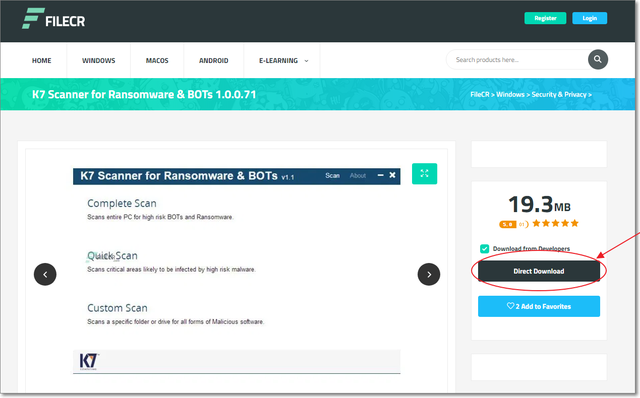Open Security & Privacy breadcrumb link
Viewport: 640px width, 398px height.
point(559,94)
